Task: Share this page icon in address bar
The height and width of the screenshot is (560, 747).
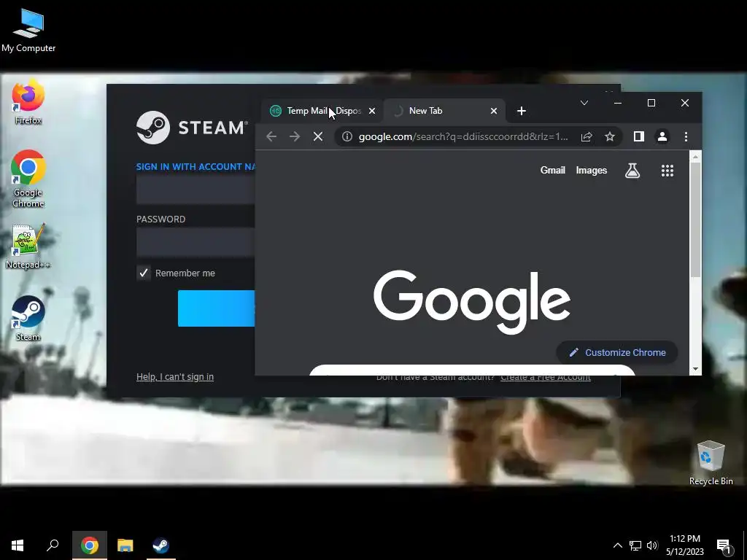Action: (587, 136)
